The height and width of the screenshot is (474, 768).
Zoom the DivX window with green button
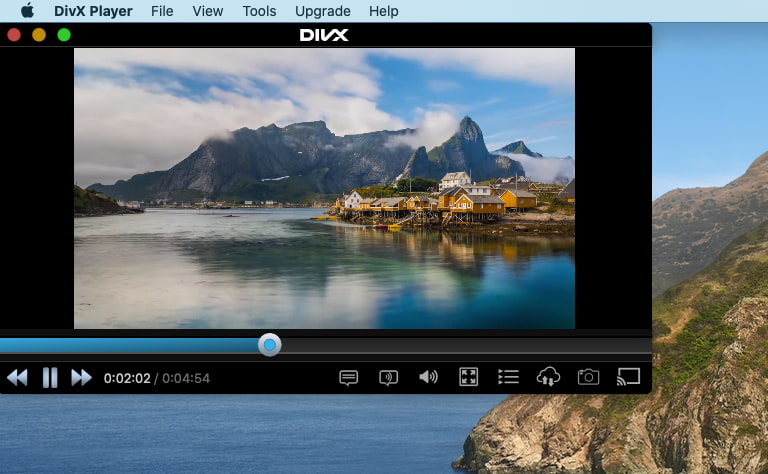tap(64, 35)
